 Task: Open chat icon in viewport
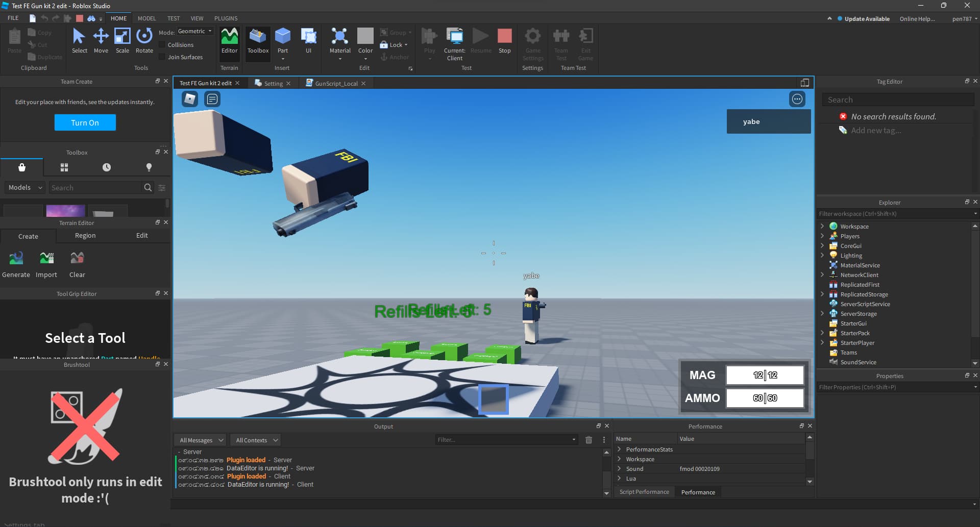[212, 99]
